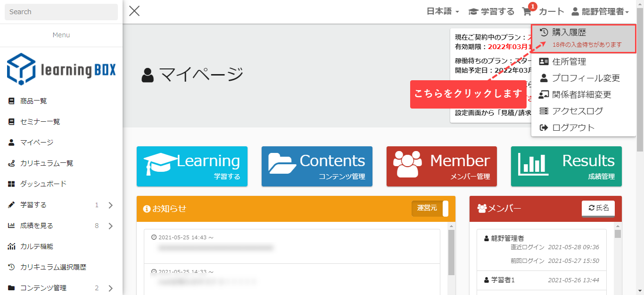
Task: Toggle the 運営元 switch in notices
Action: tap(429, 208)
